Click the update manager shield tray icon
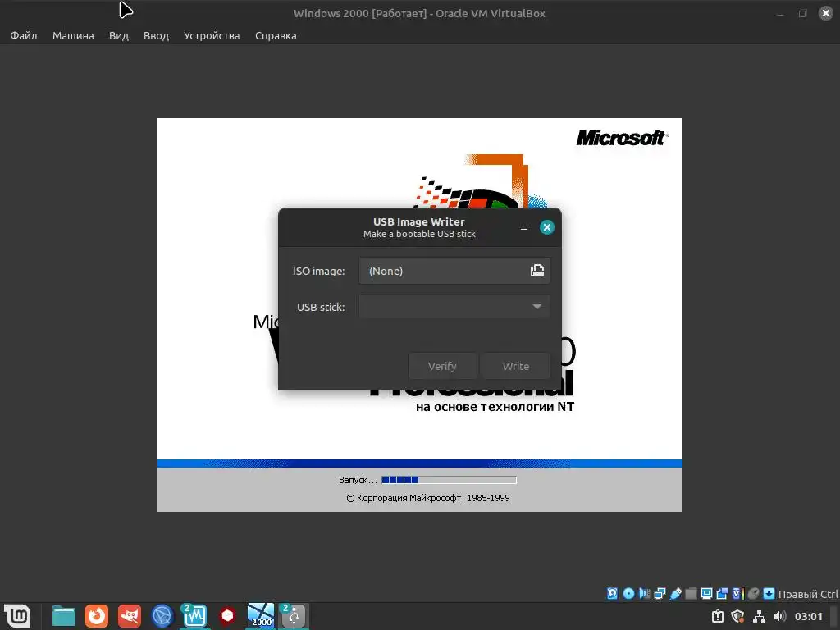 [x=737, y=616]
